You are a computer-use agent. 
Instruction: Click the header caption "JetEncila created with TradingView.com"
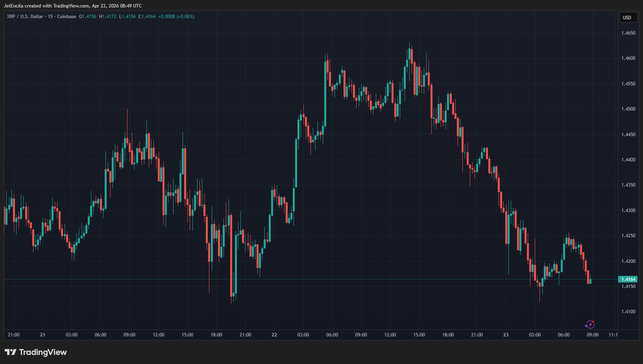[46, 6]
